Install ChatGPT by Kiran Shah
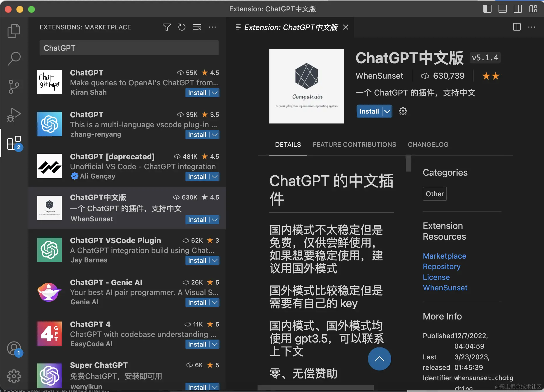 pos(197,93)
